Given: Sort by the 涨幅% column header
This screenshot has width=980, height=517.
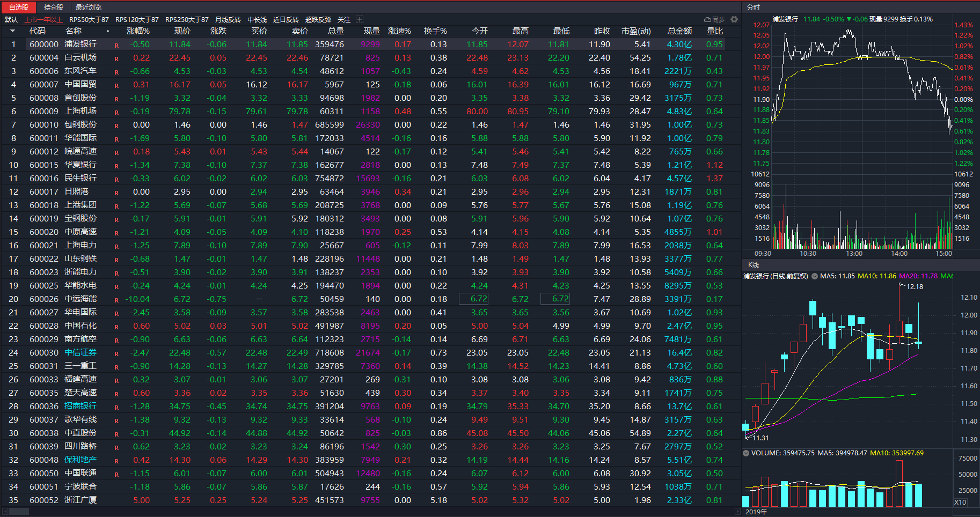Looking at the screenshot, I should (x=138, y=31).
